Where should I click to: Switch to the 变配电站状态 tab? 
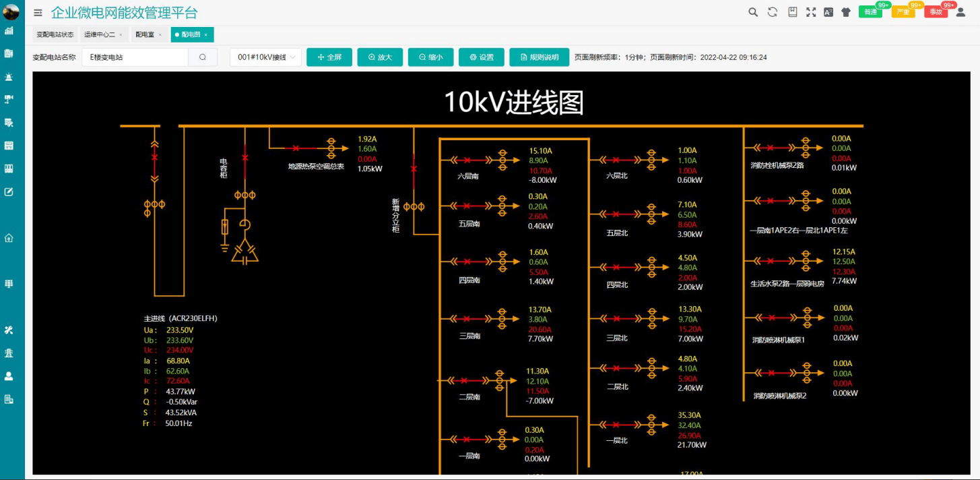55,34
